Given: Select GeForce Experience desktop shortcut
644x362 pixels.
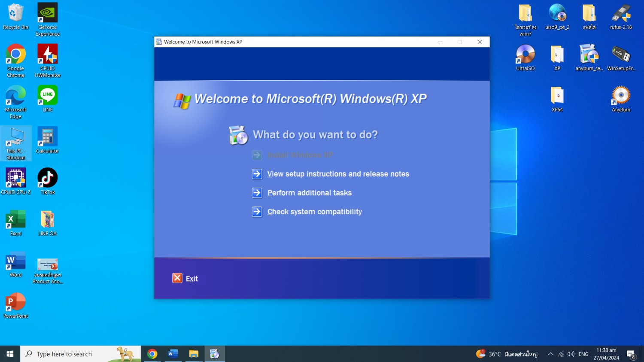Looking at the screenshot, I should 48,19.
